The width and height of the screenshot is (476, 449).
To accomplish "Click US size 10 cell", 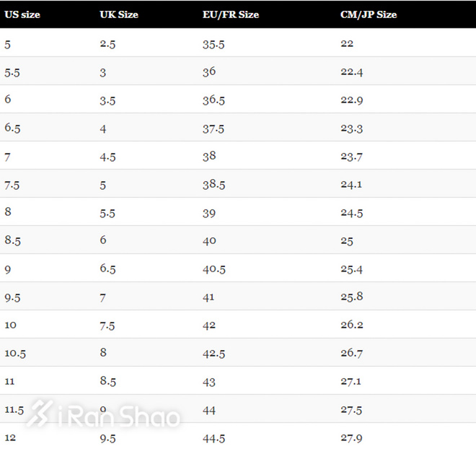I will coord(10,325).
